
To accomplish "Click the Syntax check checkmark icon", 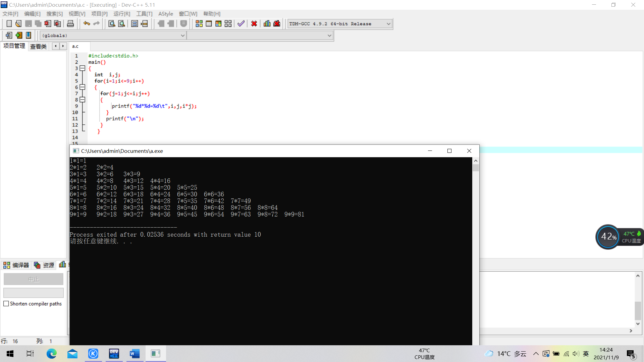I will [241, 23].
